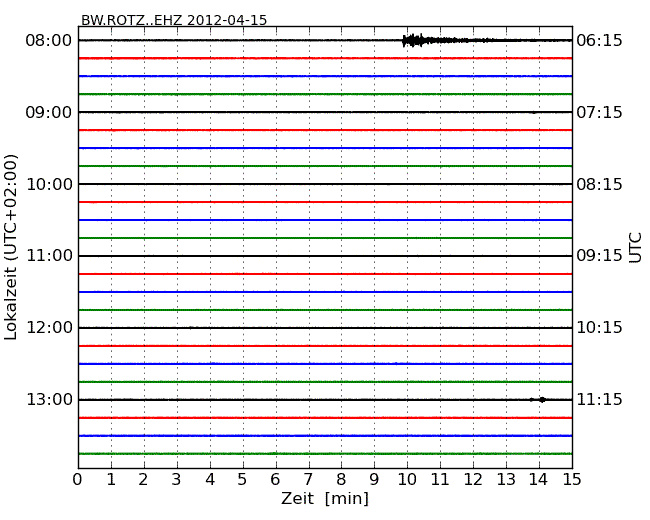This screenshot has width=650, height=520.
Task: Click the Lokalzeit (UTC+02:00) axis label
Action: click(11, 247)
